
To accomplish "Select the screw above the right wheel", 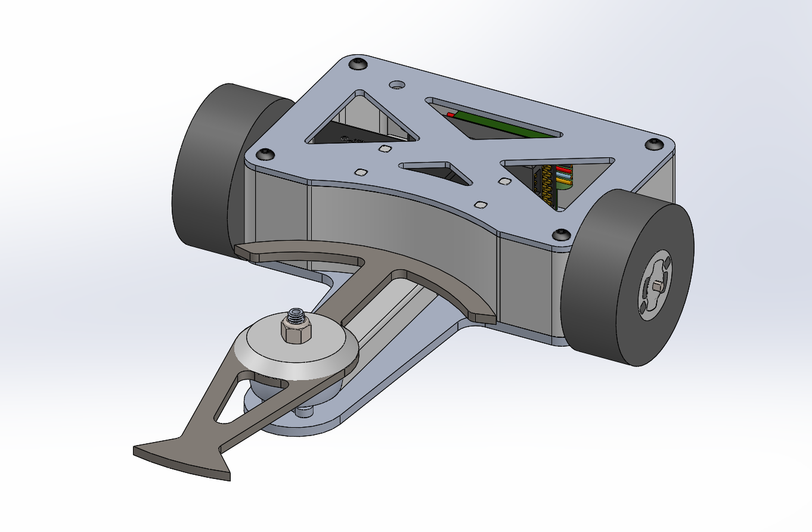I will pos(562,235).
